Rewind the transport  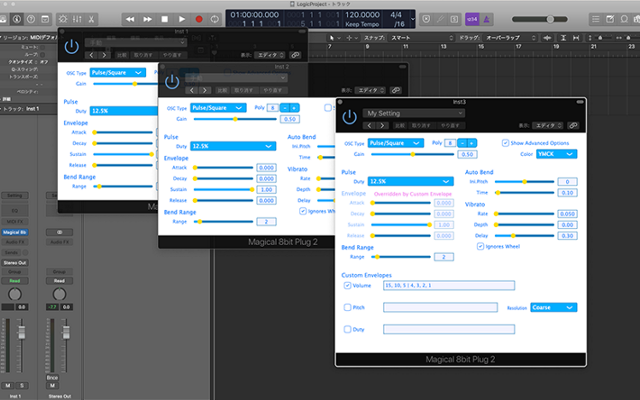[130, 19]
